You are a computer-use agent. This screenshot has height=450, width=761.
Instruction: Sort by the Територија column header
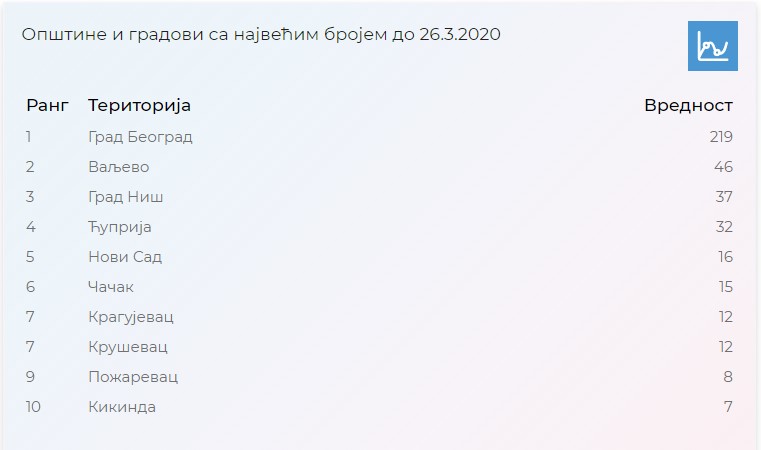click(x=139, y=105)
